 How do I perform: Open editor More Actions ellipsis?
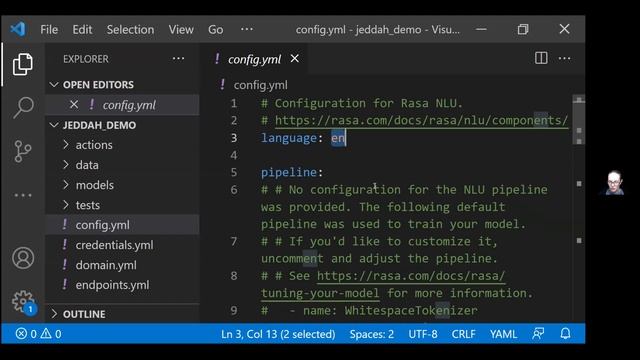tap(564, 58)
